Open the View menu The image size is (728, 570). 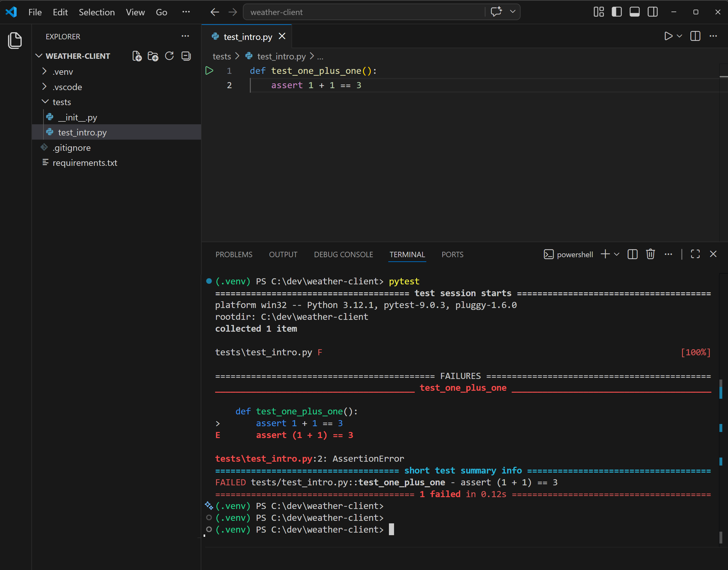[135, 12]
